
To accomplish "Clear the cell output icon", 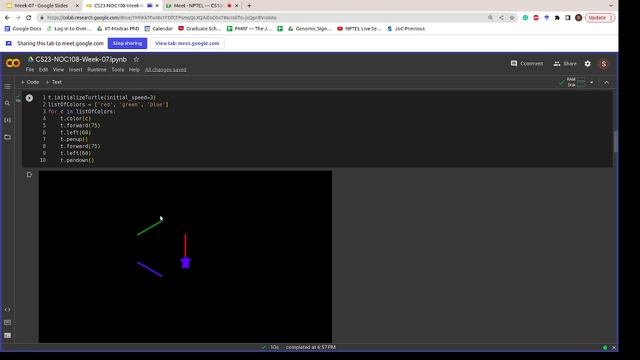I will pyautogui.click(x=29, y=175).
